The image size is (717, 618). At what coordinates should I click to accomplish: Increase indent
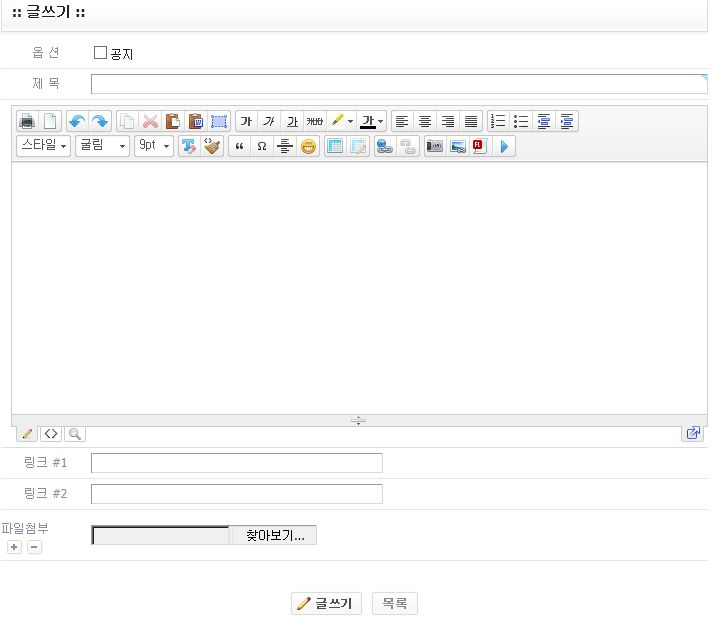[x=567, y=121]
